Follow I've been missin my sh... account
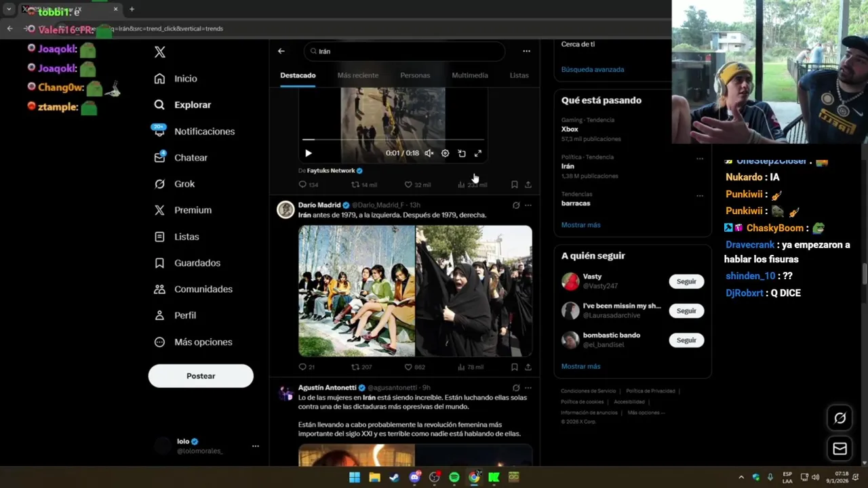 (x=686, y=310)
